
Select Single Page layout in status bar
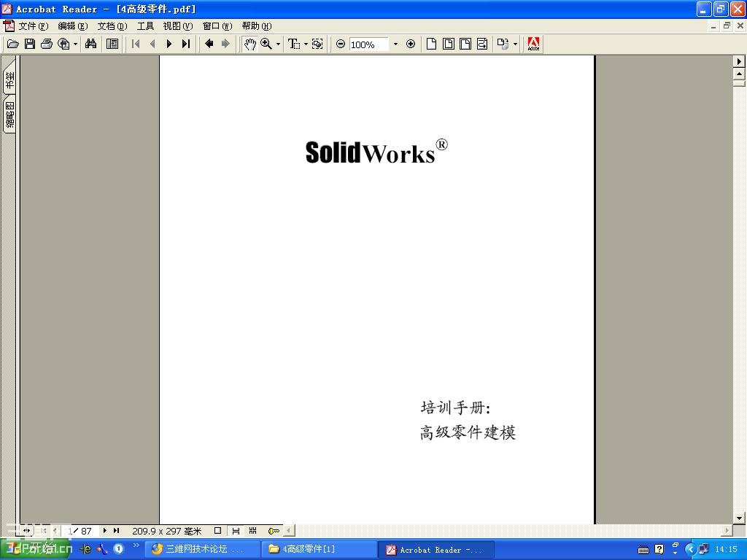[x=217, y=531]
